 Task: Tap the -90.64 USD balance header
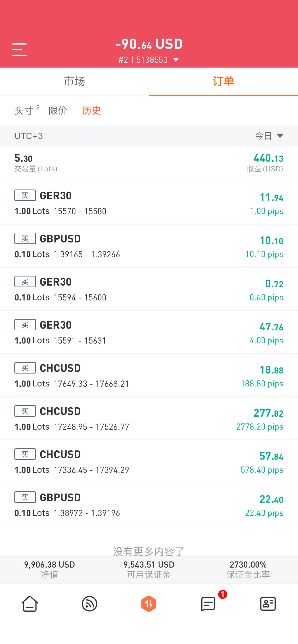(x=149, y=44)
